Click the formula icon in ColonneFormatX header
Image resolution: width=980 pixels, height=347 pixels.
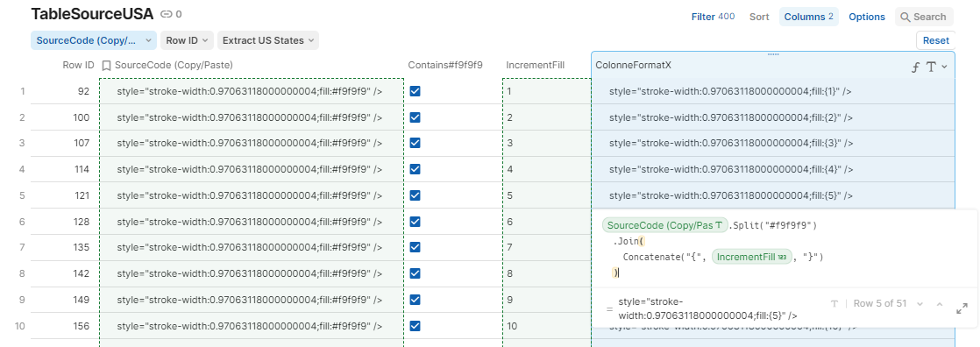tap(916, 67)
